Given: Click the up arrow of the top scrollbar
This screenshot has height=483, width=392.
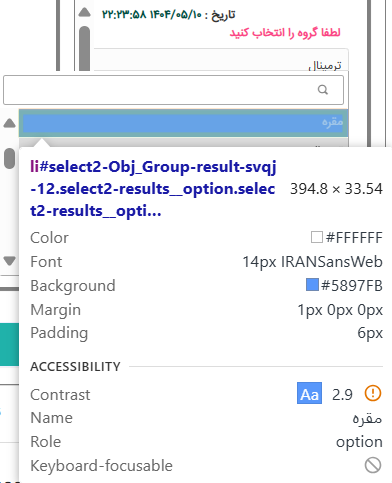Looking at the screenshot, I should point(85,13).
